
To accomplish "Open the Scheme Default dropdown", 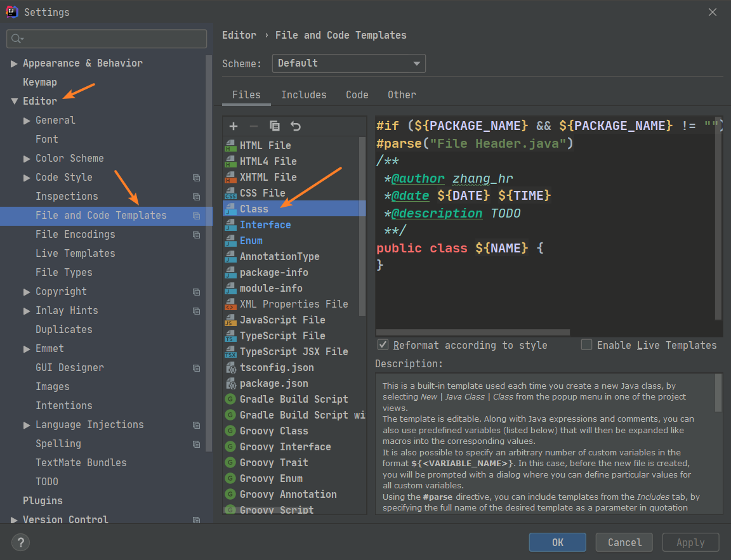I will click(x=349, y=63).
